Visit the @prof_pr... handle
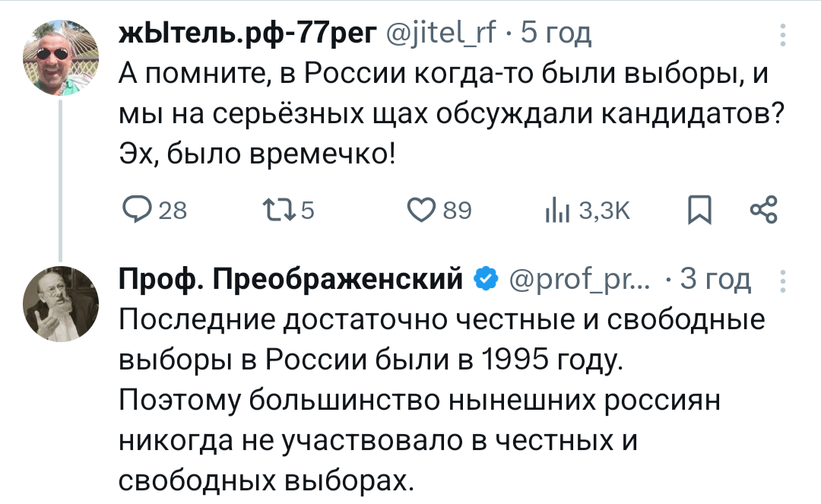 click(x=575, y=281)
